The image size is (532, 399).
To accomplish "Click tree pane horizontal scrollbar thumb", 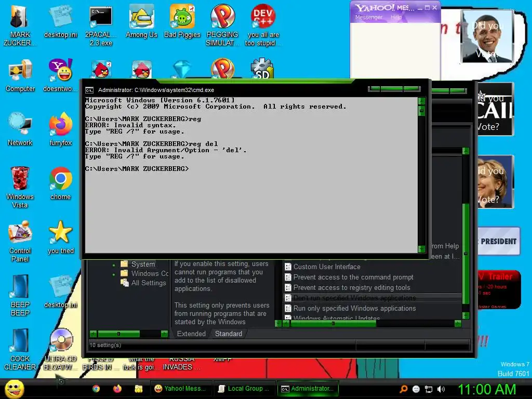I will (118, 334).
